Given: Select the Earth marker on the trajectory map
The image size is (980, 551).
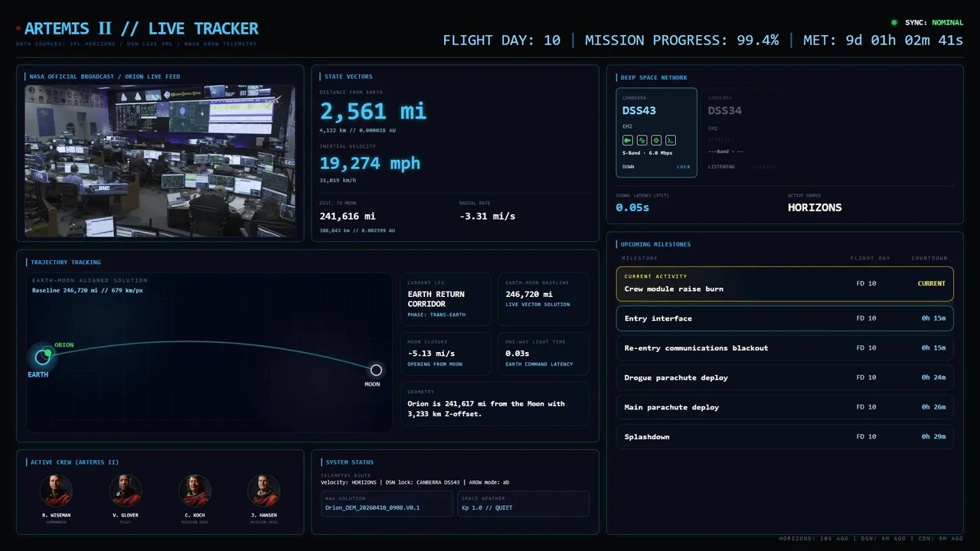Looking at the screenshot, I should click(41, 357).
